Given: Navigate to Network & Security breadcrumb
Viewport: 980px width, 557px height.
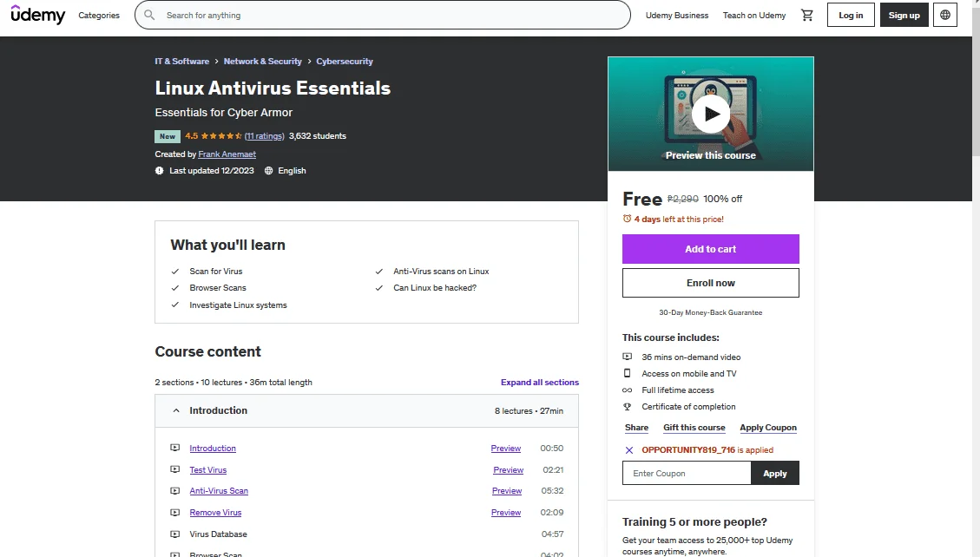Looking at the screenshot, I should [x=262, y=62].
